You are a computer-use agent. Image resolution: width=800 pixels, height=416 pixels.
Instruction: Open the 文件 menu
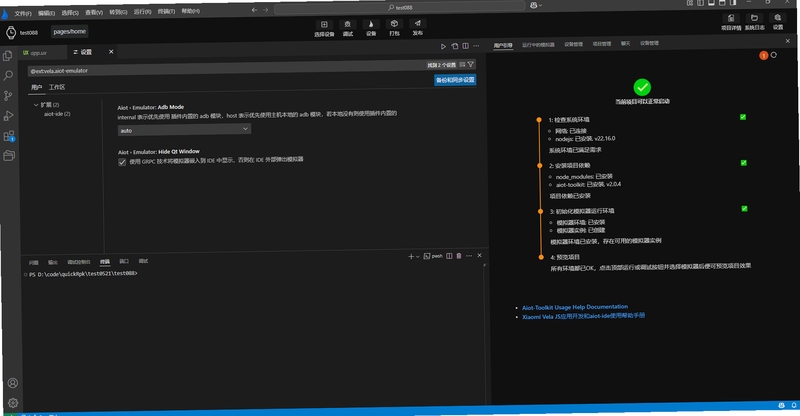pos(22,14)
